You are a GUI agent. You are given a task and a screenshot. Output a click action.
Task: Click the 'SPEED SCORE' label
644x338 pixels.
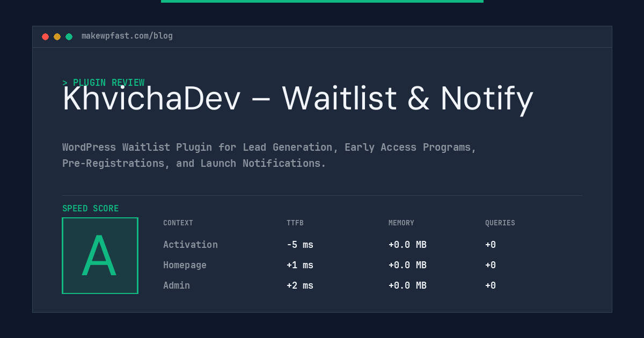tap(91, 209)
